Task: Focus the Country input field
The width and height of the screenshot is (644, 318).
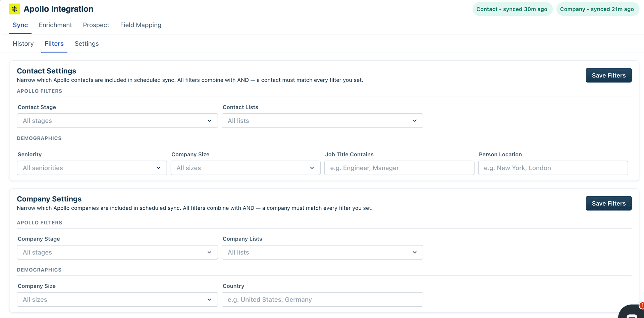Action: point(322,300)
